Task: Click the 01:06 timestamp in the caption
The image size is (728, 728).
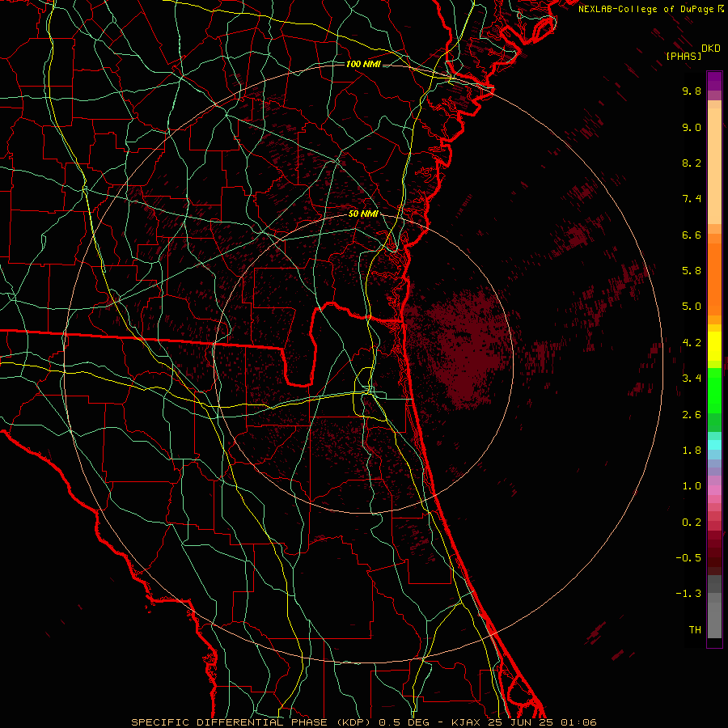Action: point(578,722)
